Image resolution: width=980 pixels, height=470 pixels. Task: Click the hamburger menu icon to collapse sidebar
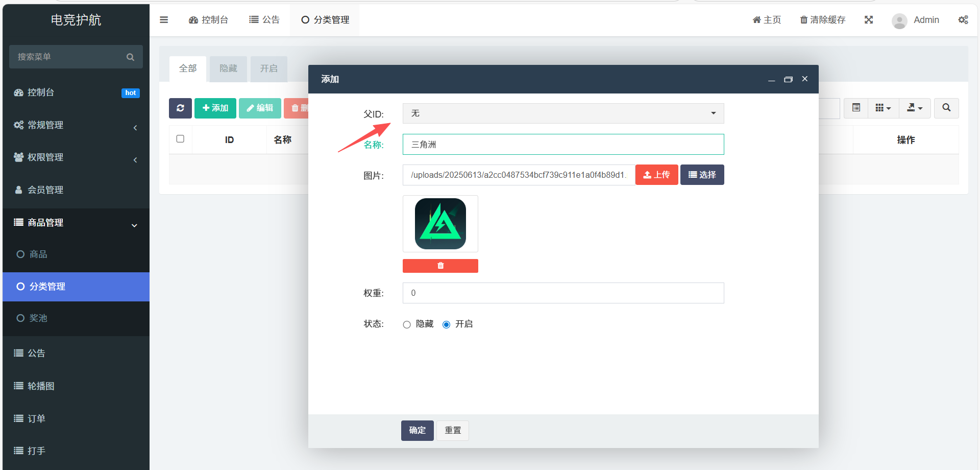pyautogui.click(x=164, y=20)
